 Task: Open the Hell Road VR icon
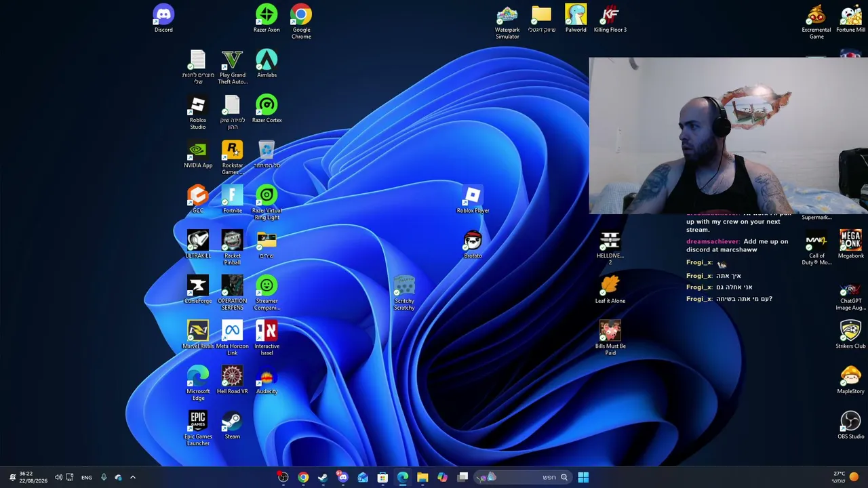(232, 380)
